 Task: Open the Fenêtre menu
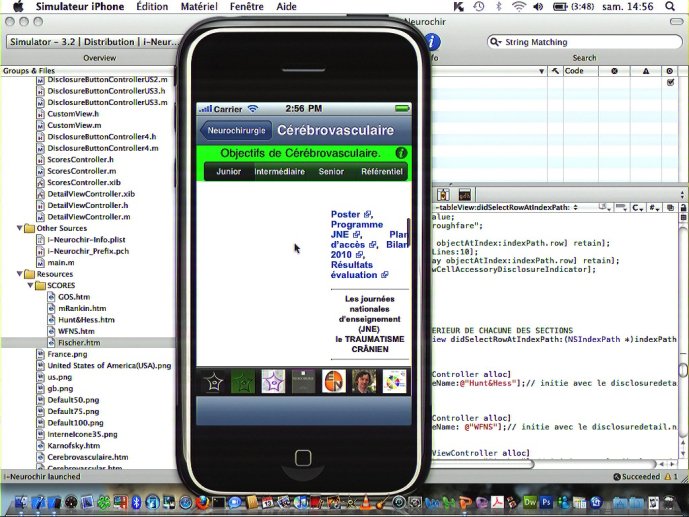(247, 7)
